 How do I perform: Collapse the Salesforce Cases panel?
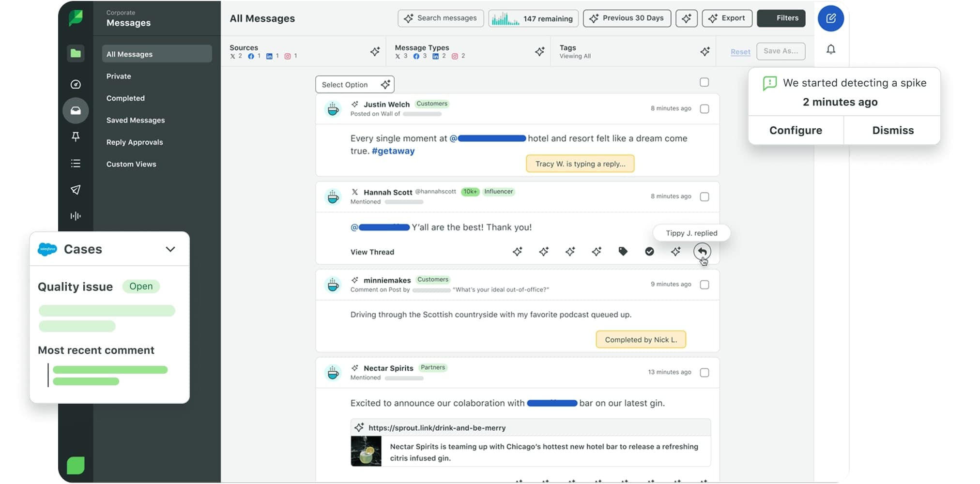[170, 249]
